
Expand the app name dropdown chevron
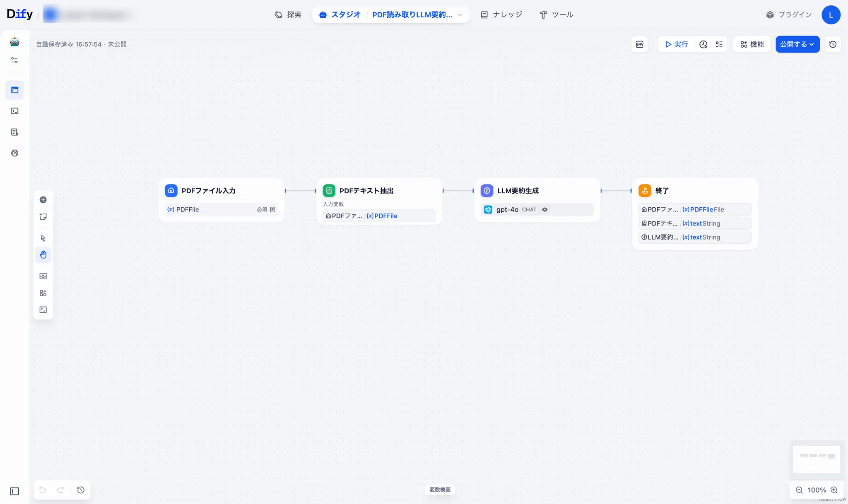(x=460, y=15)
